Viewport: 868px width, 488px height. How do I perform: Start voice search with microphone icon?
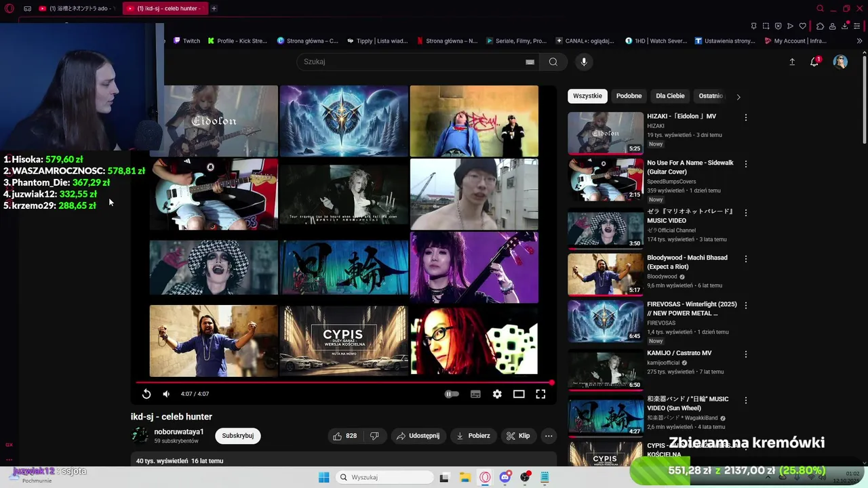tap(584, 62)
